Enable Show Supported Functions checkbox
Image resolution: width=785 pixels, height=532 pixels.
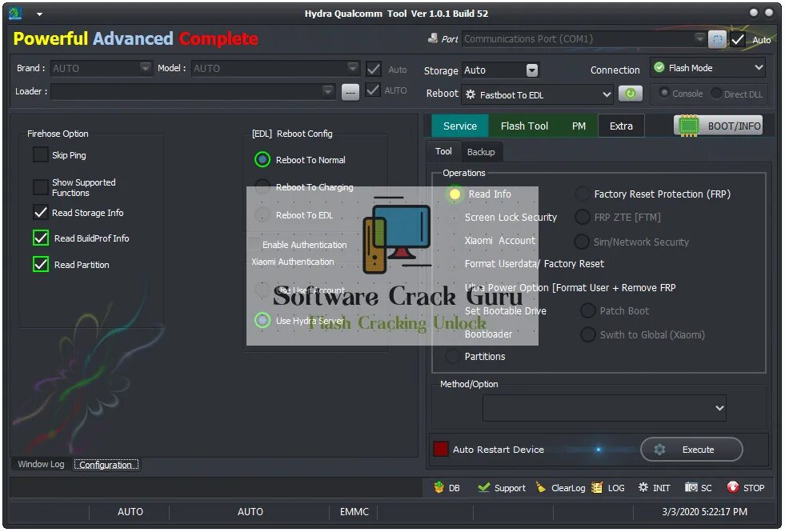[41, 187]
